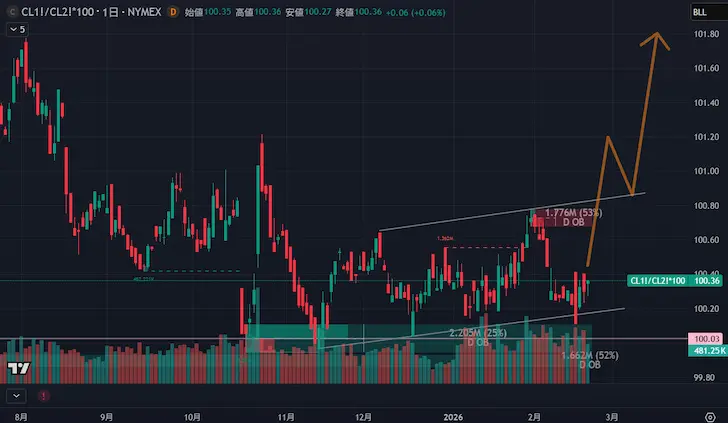Open the orange D indicator badge
The image size is (728, 423).
[x=173, y=13]
